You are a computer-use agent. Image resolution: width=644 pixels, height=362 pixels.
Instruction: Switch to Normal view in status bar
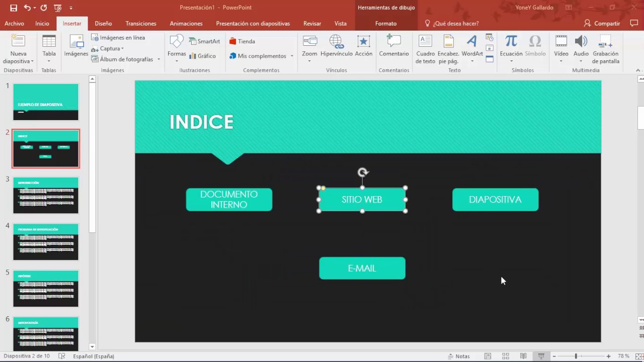pyautogui.click(x=488, y=356)
